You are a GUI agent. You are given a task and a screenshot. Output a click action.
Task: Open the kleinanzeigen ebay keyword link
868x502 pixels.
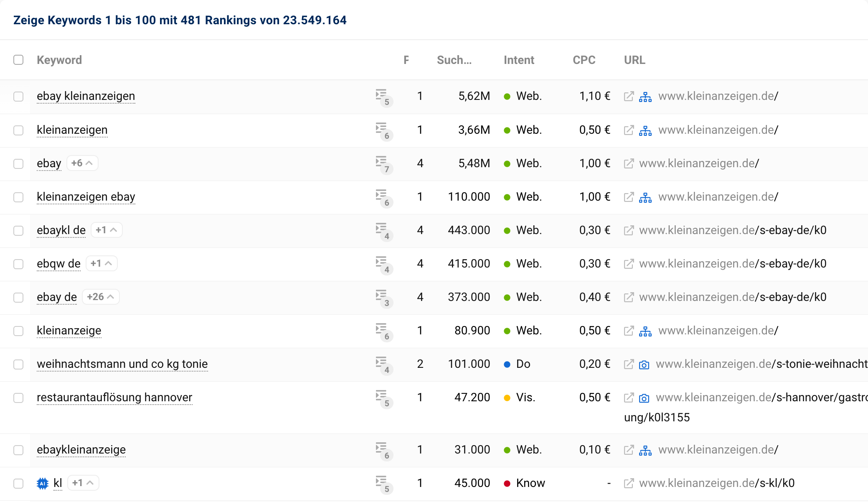pyautogui.click(x=86, y=197)
